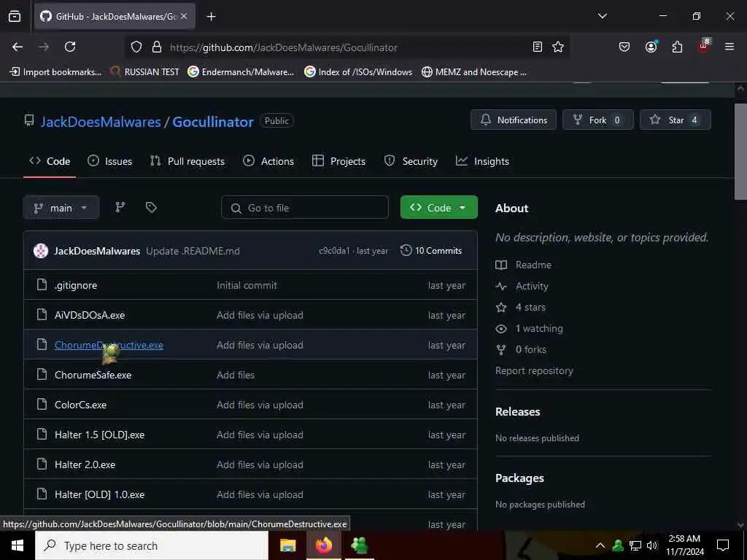Open Index of /ISOs/Windows bookmark
747x560 pixels.
[x=358, y=72]
